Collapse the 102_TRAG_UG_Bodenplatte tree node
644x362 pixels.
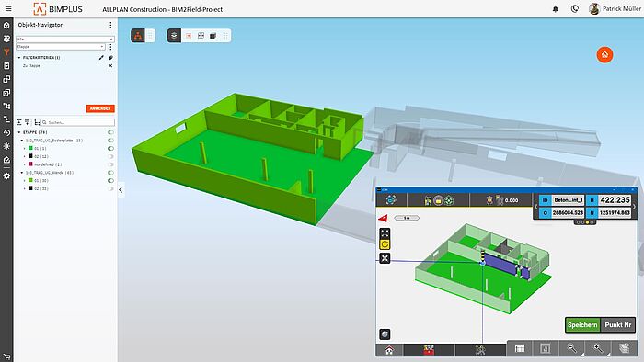(22, 141)
